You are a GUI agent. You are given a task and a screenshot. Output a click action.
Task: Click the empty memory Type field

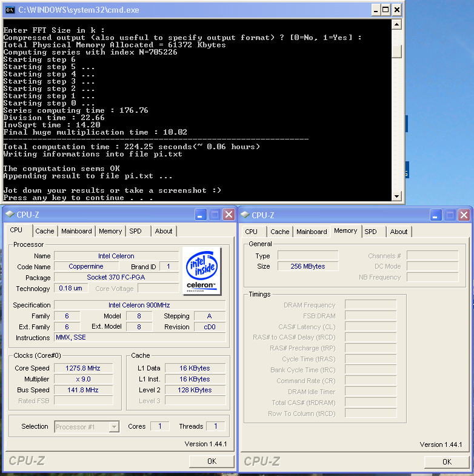pos(308,256)
